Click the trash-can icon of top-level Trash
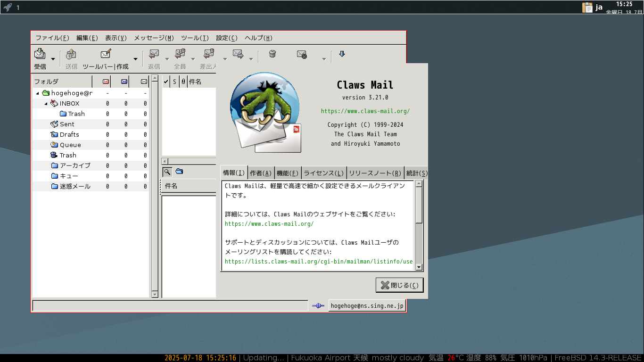The height and width of the screenshot is (362, 644). tap(54, 155)
